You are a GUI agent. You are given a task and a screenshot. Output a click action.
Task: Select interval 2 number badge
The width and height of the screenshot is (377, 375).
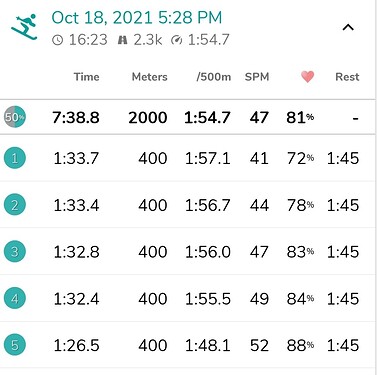(15, 205)
